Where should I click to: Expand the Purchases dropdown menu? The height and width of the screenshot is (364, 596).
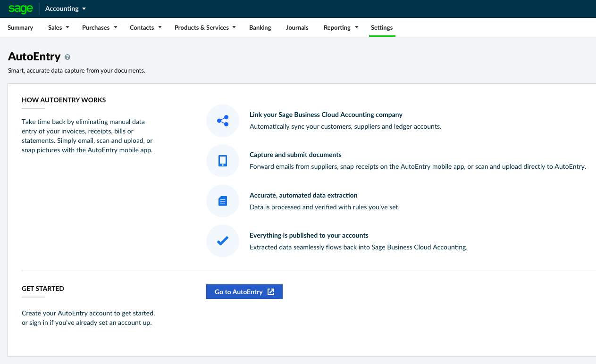point(99,27)
